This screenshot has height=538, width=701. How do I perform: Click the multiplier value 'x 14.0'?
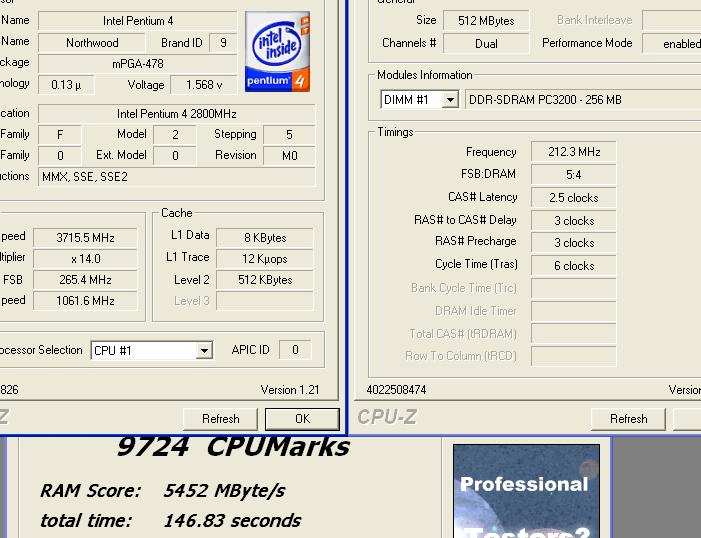click(x=85, y=259)
